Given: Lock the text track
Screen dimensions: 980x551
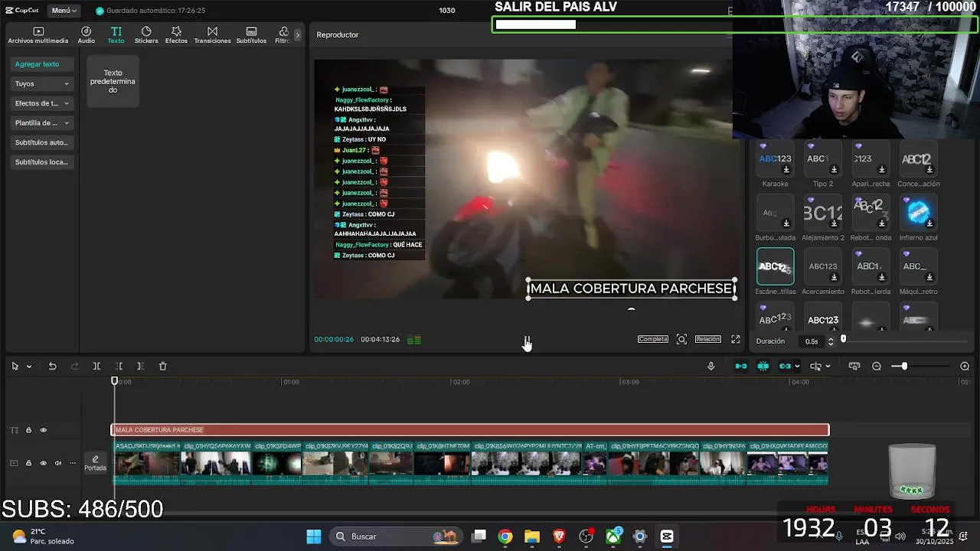Looking at the screenshot, I should [28, 430].
